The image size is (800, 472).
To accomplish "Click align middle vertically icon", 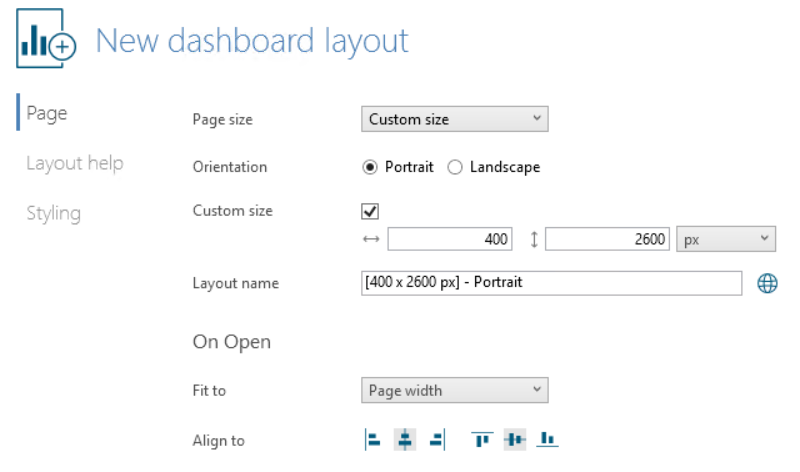I will pos(515,439).
